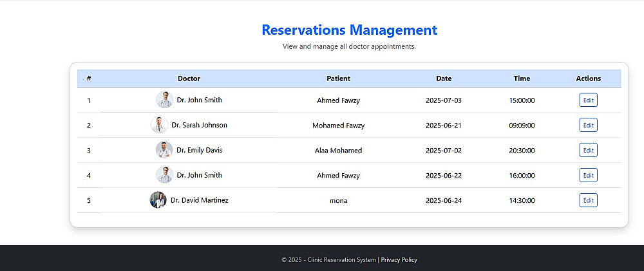Click the Actions column header
The height and width of the screenshot is (271, 644).
(588, 79)
